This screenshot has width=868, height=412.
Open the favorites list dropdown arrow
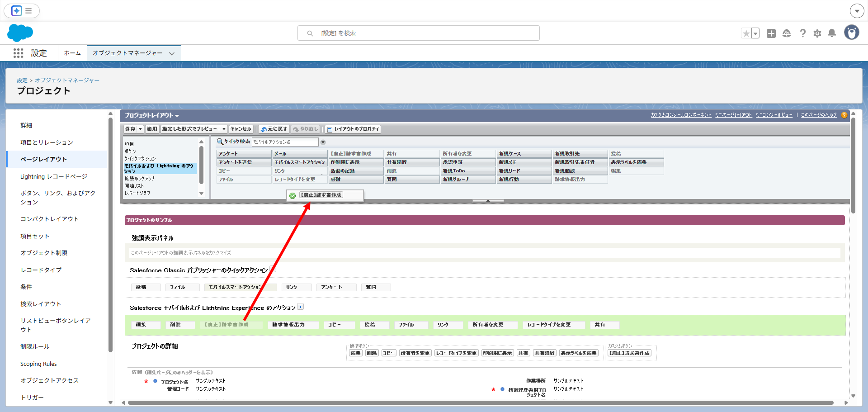coord(755,33)
